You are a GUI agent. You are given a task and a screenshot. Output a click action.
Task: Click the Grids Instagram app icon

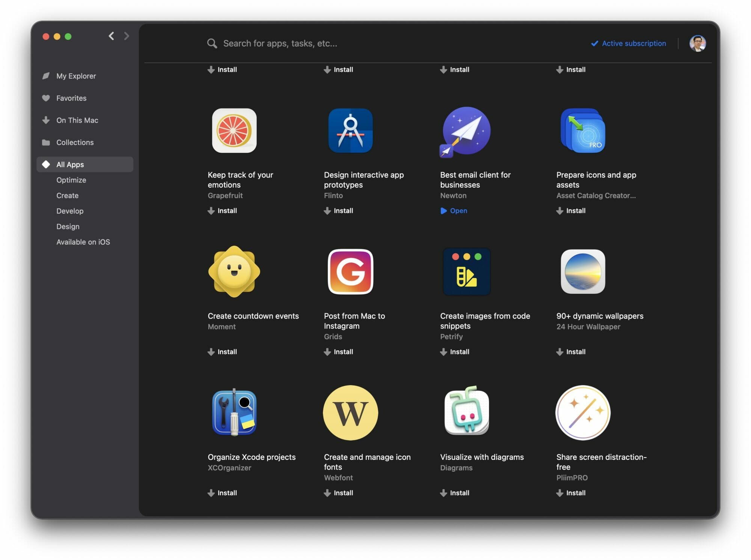click(350, 271)
